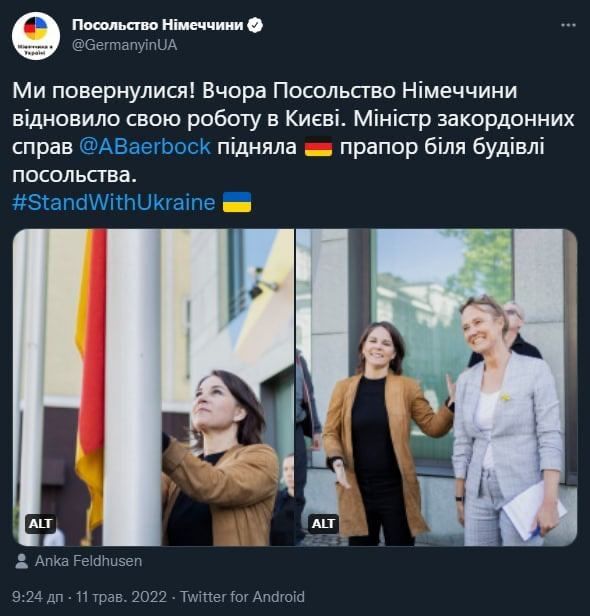Click the Twitter for Android source label
Image resolution: width=590 pixels, height=616 pixels.
pos(242,597)
